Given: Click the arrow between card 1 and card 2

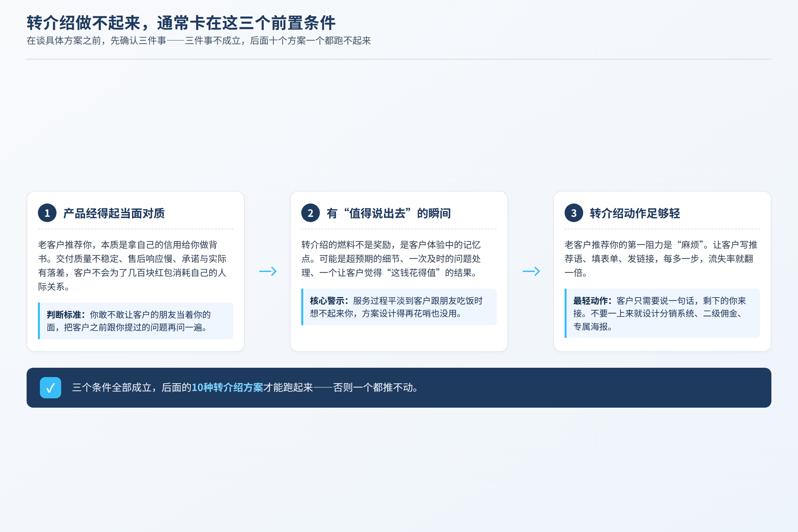Looking at the screenshot, I should tap(268, 271).
